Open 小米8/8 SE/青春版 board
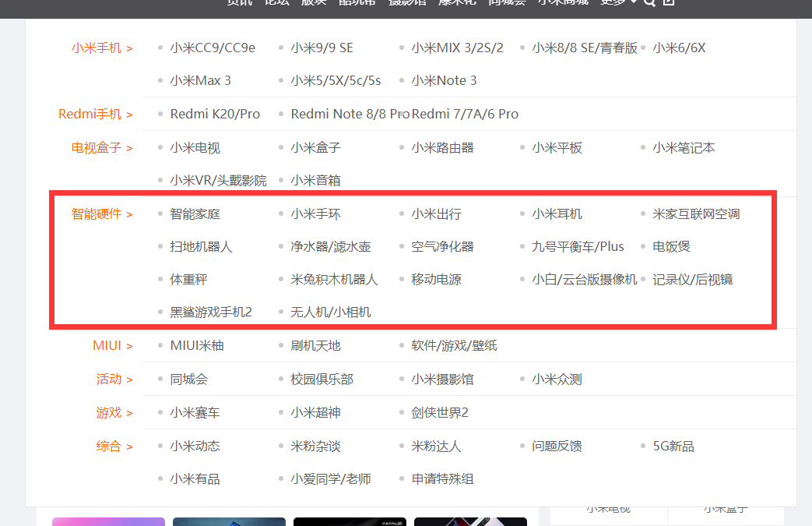This screenshot has width=812, height=526. click(585, 48)
